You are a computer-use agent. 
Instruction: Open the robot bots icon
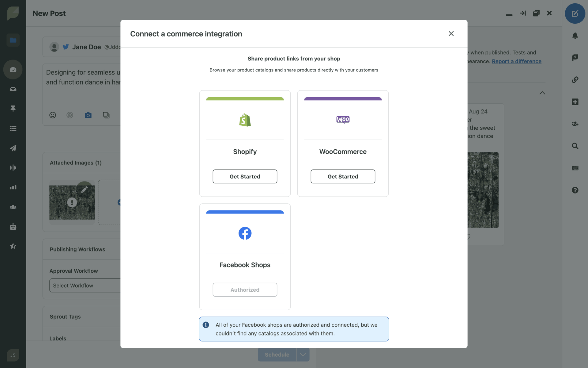coord(13,227)
